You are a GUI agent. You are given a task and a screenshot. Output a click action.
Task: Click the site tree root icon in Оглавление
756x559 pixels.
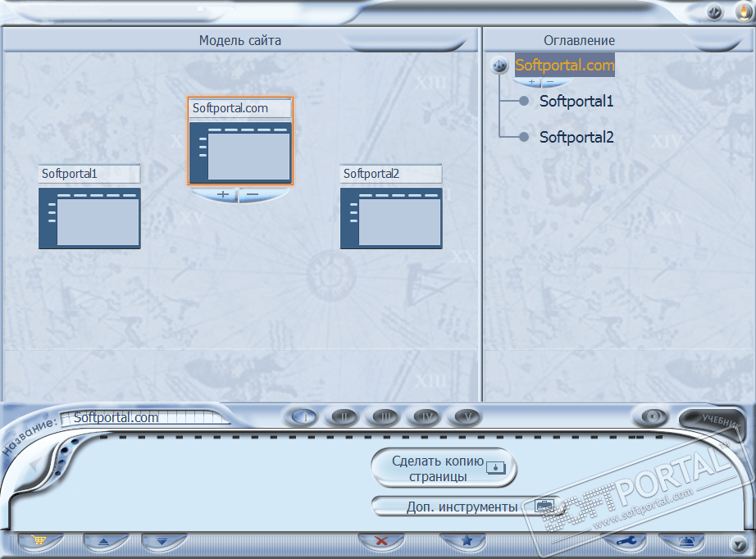499,65
